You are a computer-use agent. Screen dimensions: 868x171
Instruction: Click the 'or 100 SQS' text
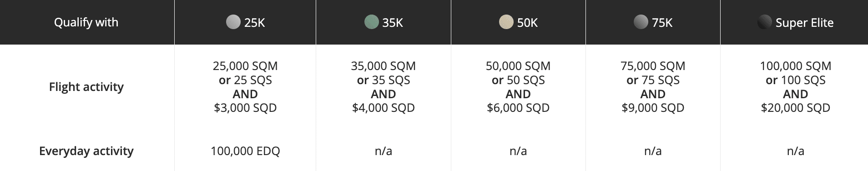[x=796, y=80]
